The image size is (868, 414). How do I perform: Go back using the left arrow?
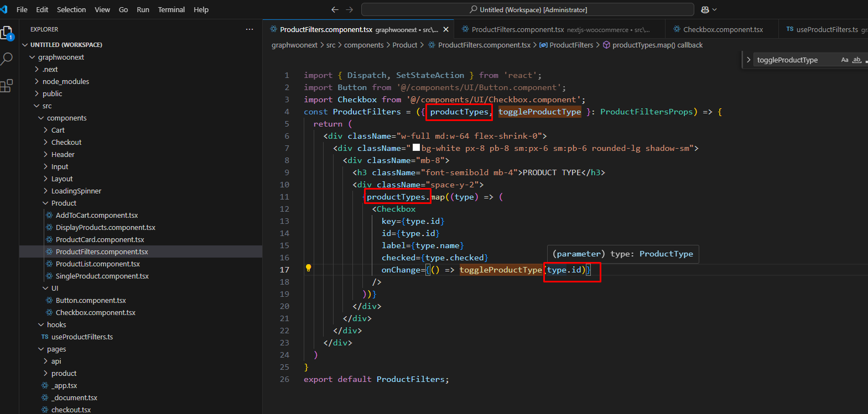(335, 9)
